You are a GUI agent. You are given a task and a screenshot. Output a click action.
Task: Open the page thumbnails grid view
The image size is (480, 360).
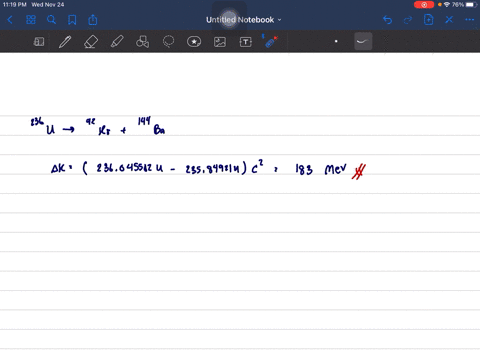click(x=31, y=20)
